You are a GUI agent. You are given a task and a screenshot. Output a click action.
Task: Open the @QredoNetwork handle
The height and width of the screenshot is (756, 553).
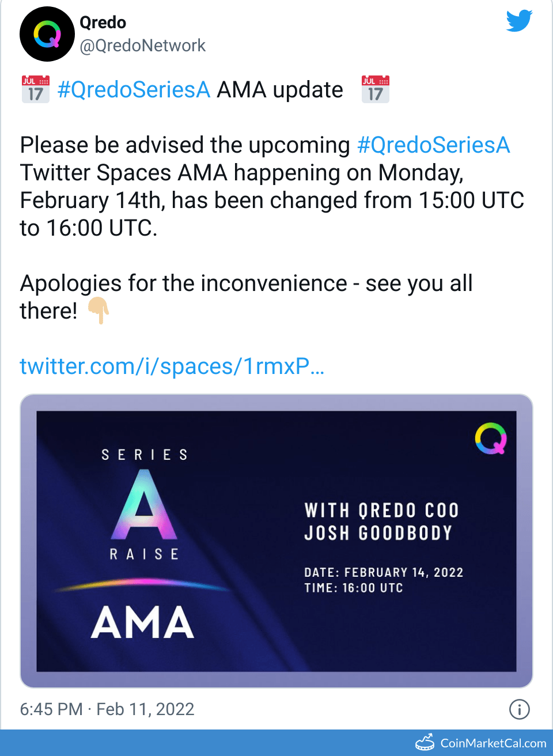click(x=142, y=46)
